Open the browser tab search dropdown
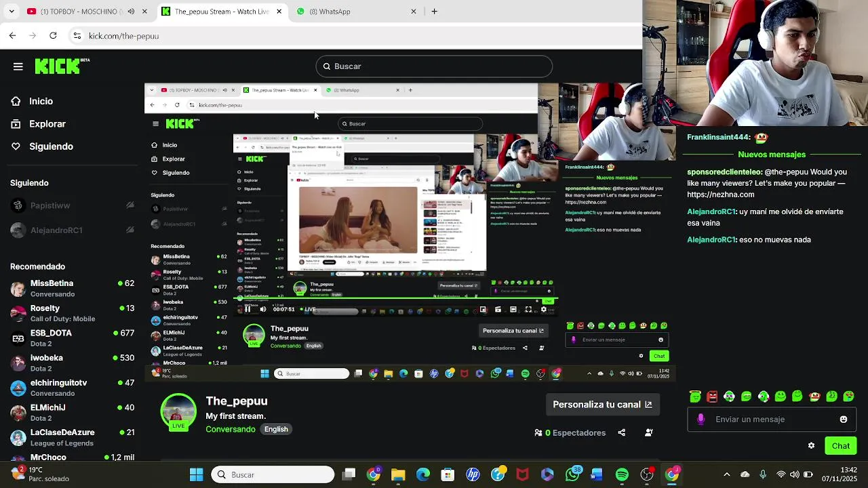Screen dimensions: 868x488 click(11, 12)
